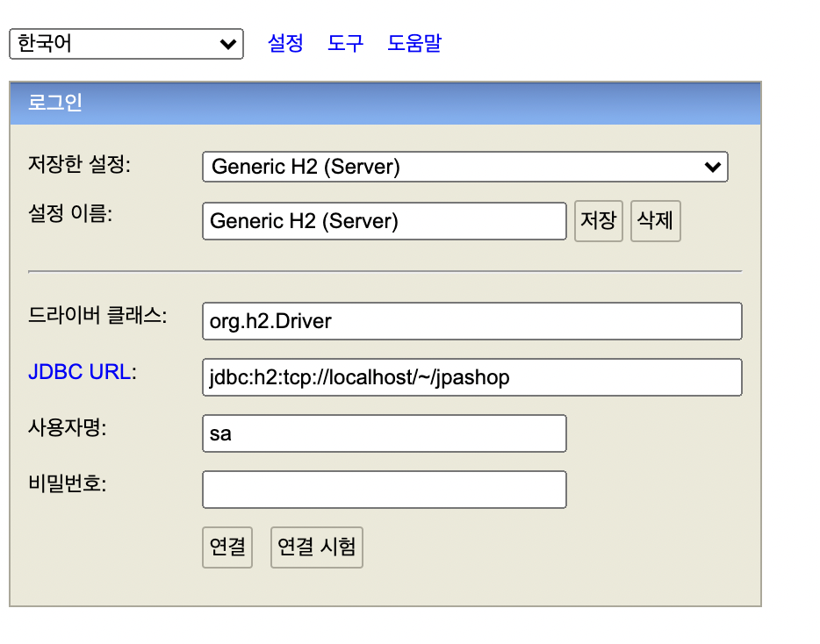Select the 사용자명 field containing sa
This screenshot has height=644, width=820.
[x=384, y=433]
